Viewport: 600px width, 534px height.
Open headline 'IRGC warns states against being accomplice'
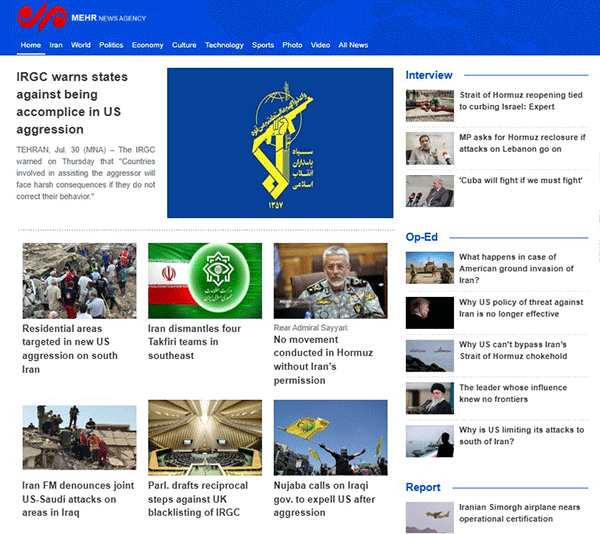[72, 103]
